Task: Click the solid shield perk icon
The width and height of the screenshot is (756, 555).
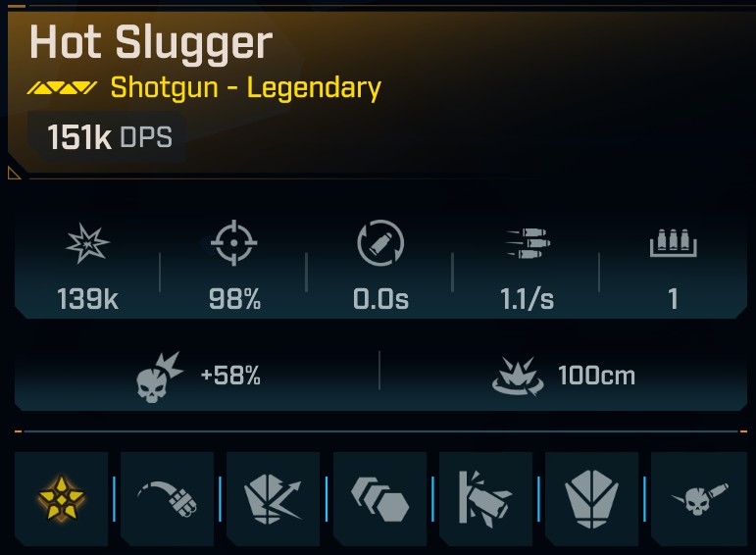Action: coord(591,498)
